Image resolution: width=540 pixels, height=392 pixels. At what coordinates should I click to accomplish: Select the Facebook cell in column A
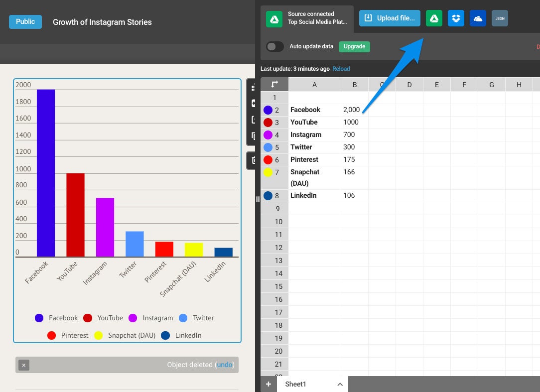click(x=314, y=110)
